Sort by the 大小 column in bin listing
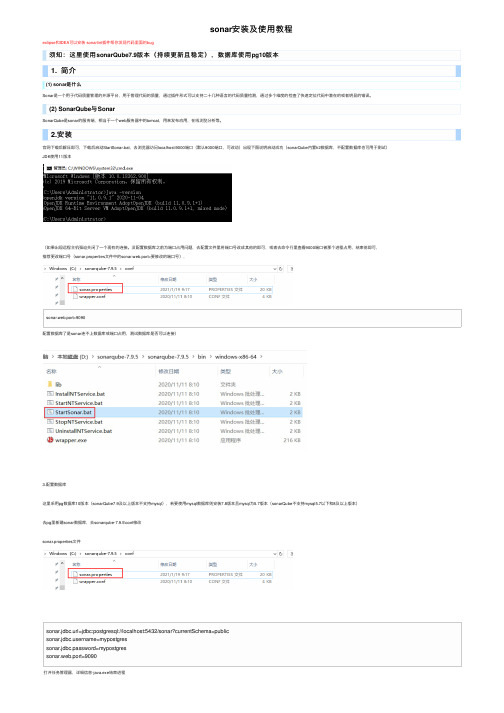Viewport: 504px width, 713px height. pos(277,372)
